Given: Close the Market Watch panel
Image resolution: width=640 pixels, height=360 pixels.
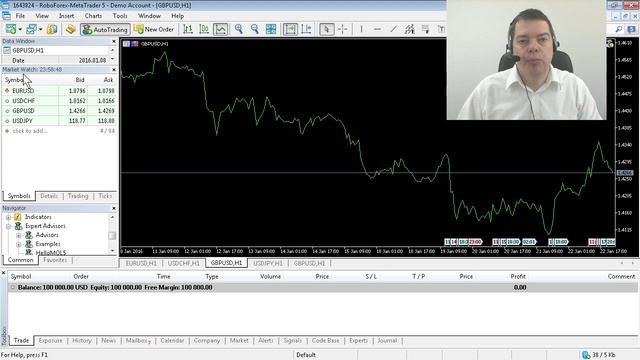Looking at the screenshot, I should [114, 70].
